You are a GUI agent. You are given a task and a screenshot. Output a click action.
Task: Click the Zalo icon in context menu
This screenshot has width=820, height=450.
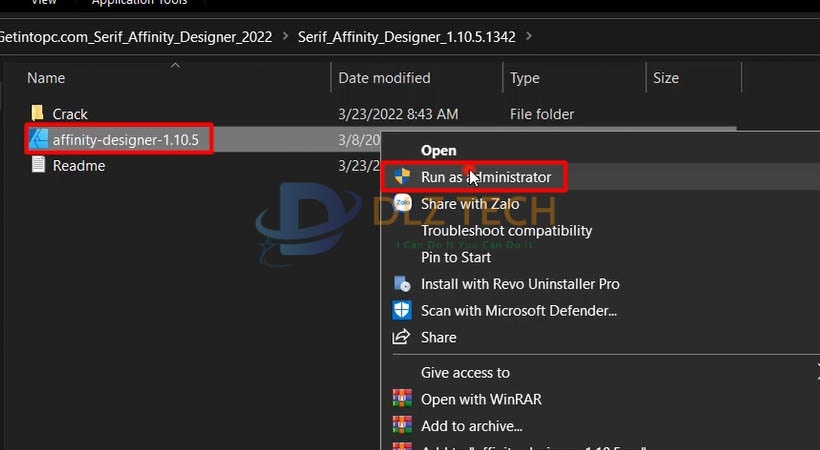point(402,203)
